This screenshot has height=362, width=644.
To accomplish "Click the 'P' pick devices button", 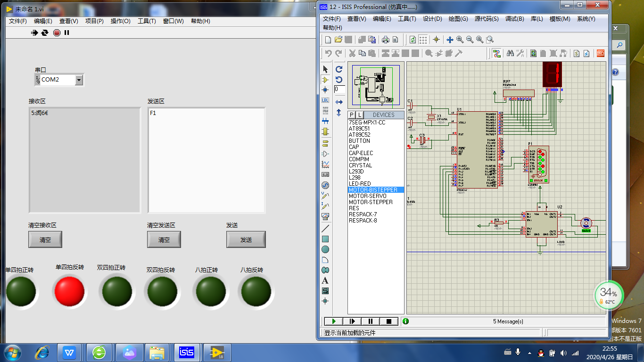I will click(x=351, y=115).
